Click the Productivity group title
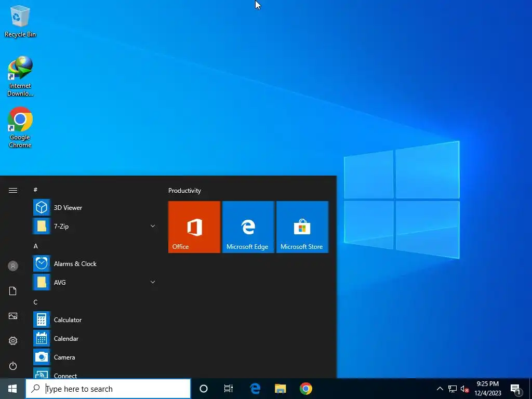 pyautogui.click(x=184, y=191)
